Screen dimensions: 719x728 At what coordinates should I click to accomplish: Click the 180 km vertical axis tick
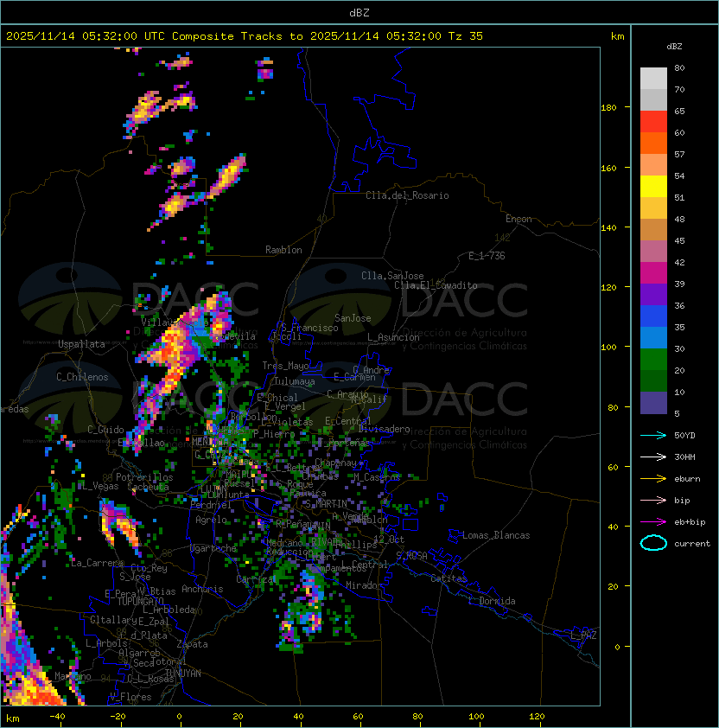point(608,108)
